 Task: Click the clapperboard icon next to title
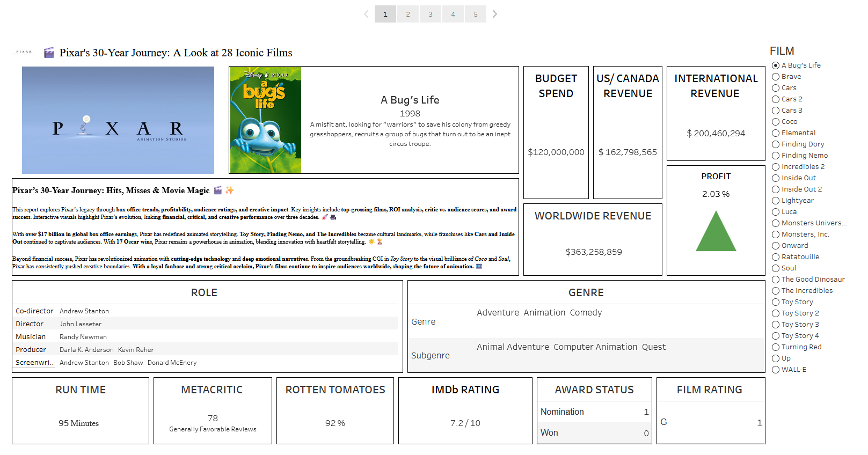pos(49,53)
